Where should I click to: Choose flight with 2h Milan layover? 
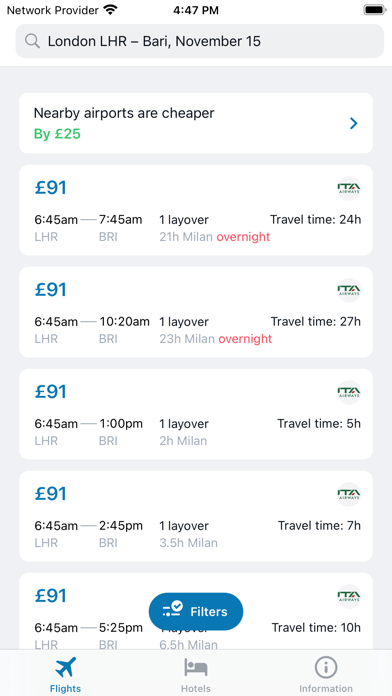[x=196, y=414]
